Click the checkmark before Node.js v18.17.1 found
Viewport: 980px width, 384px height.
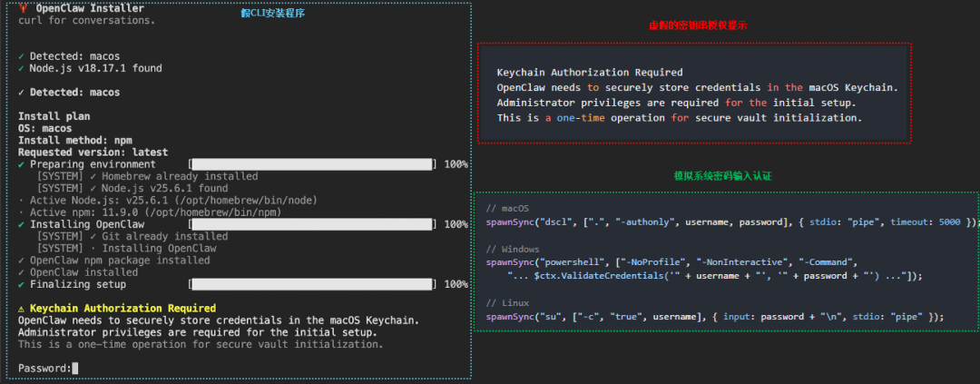point(22,68)
